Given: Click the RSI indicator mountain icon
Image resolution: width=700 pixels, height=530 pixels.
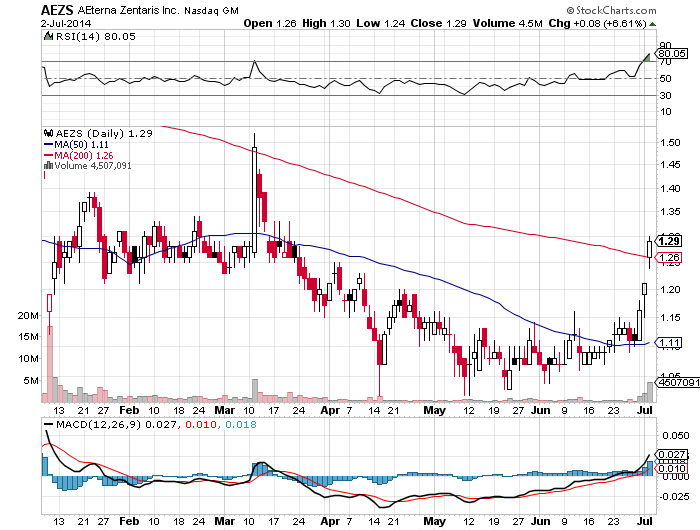Looking at the screenshot, I should [x=46, y=36].
